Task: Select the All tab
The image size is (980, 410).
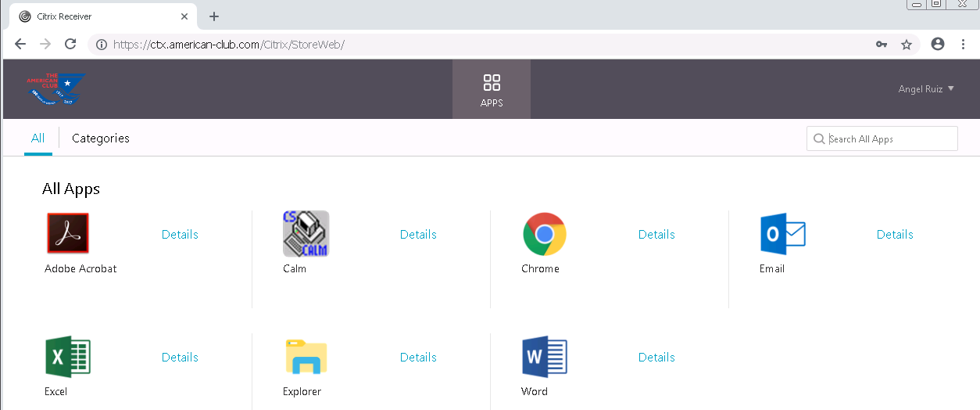Action: 38,138
